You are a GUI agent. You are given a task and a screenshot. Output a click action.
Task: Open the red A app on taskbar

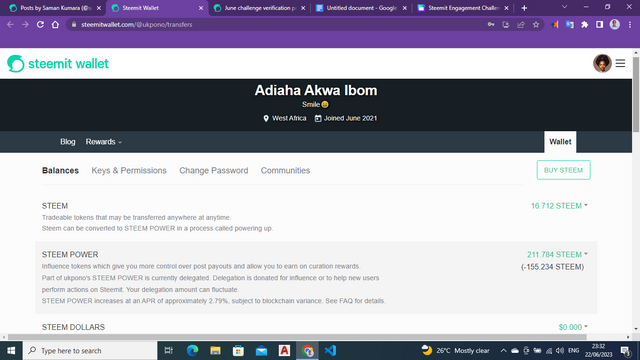point(284,351)
